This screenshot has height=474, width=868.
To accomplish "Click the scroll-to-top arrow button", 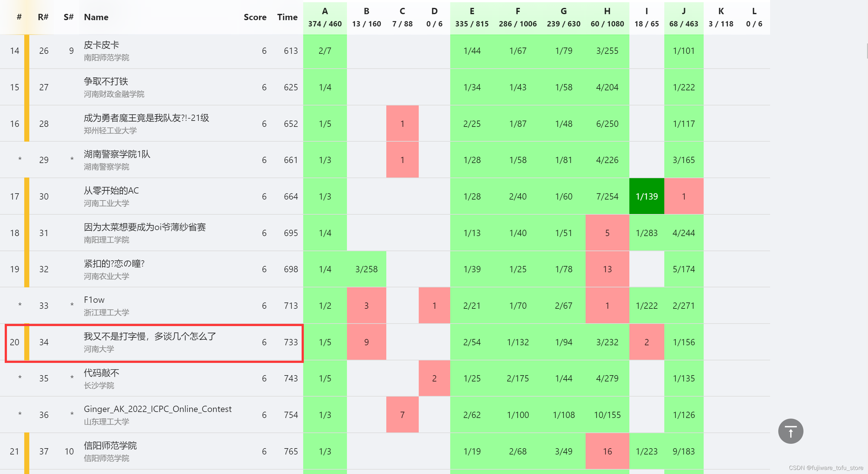I will pyautogui.click(x=790, y=431).
